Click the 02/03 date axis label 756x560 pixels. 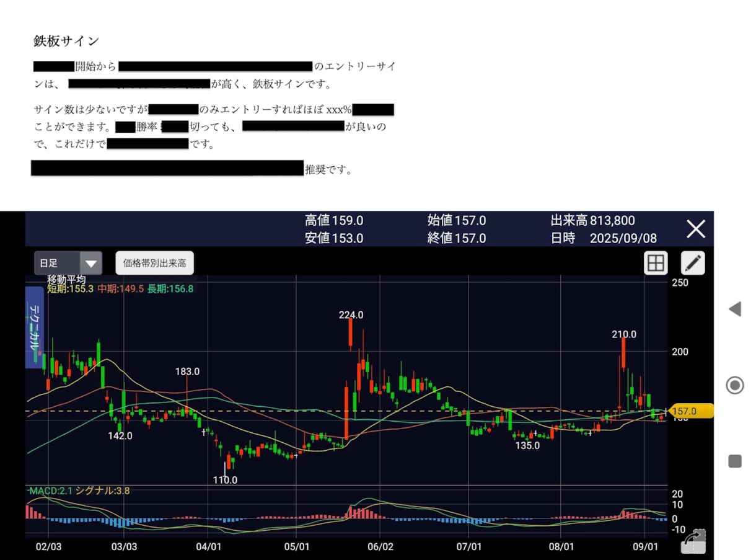coord(48,547)
